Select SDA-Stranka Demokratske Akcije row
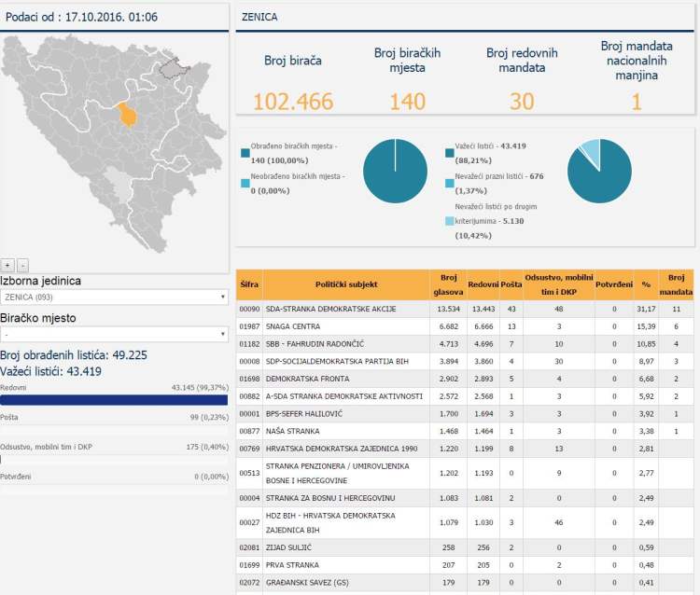This screenshot has width=700, height=595. click(331, 309)
